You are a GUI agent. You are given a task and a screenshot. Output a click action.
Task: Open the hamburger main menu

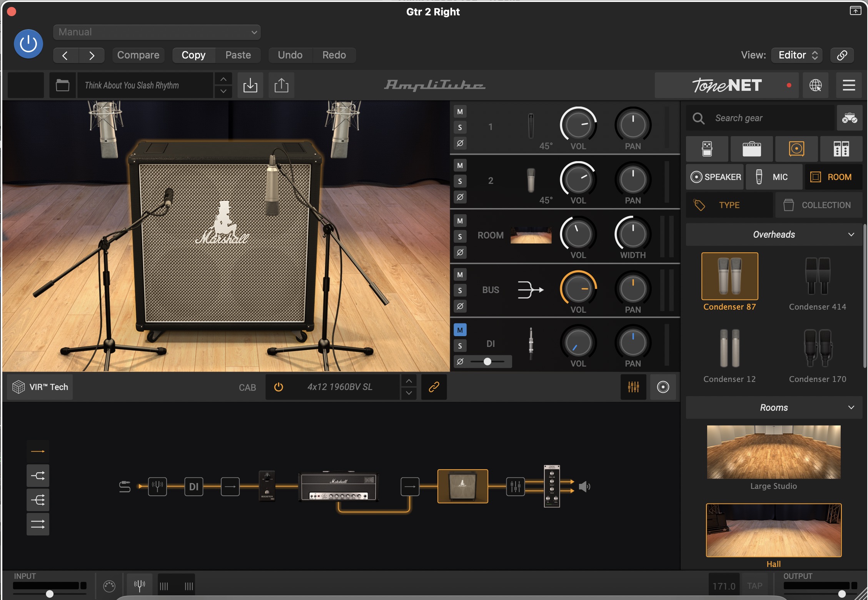849,85
